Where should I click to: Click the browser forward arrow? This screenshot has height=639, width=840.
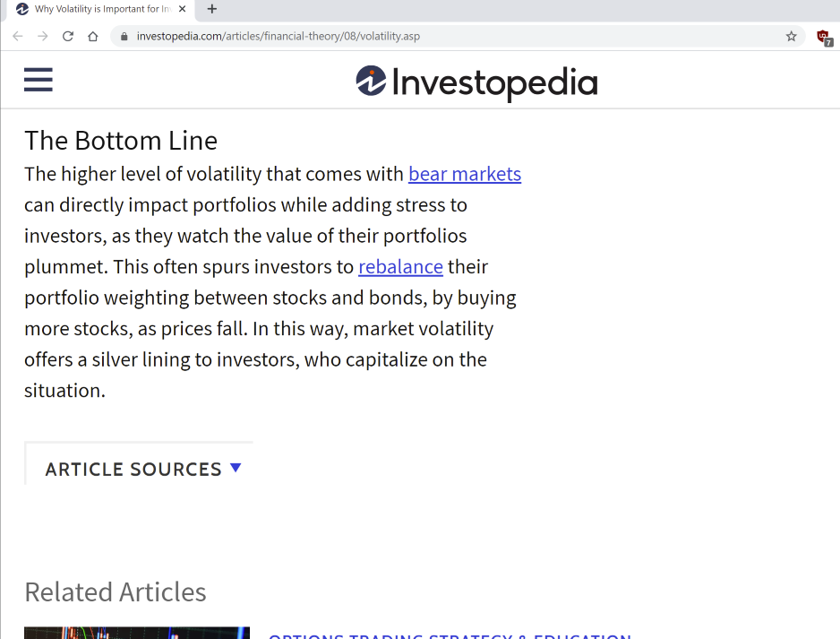[43, 37]
